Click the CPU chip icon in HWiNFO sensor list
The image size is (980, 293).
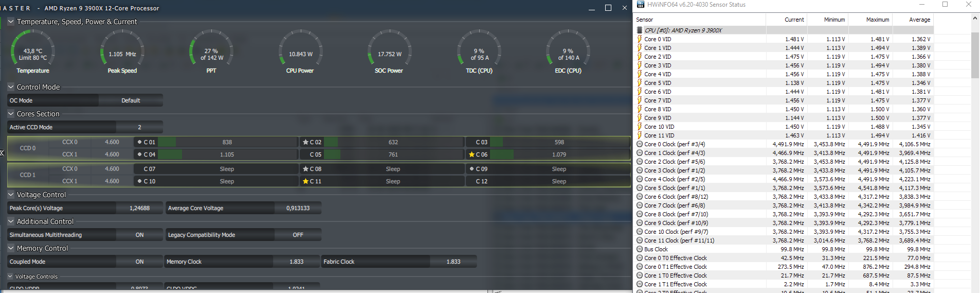coord(640,30)
